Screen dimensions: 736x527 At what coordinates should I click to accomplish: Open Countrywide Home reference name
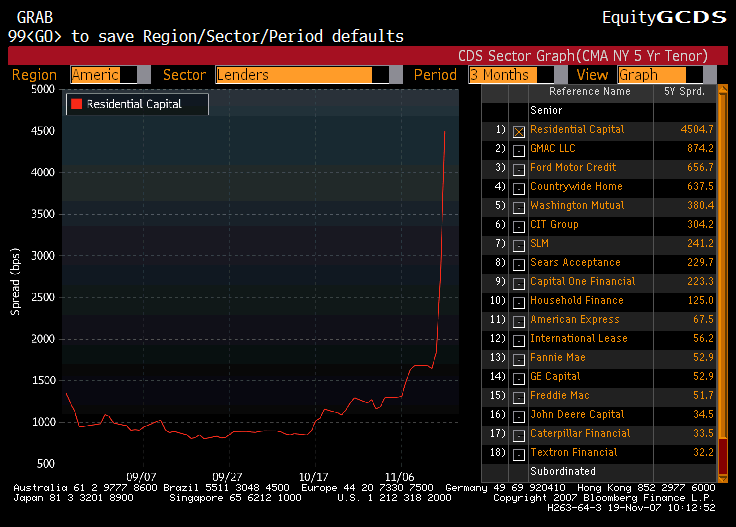(576, 186)
